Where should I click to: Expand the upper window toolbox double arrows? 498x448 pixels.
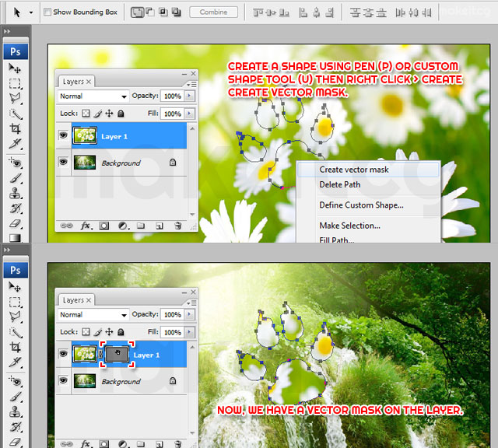pyautogui.click(x=7, y=31)
